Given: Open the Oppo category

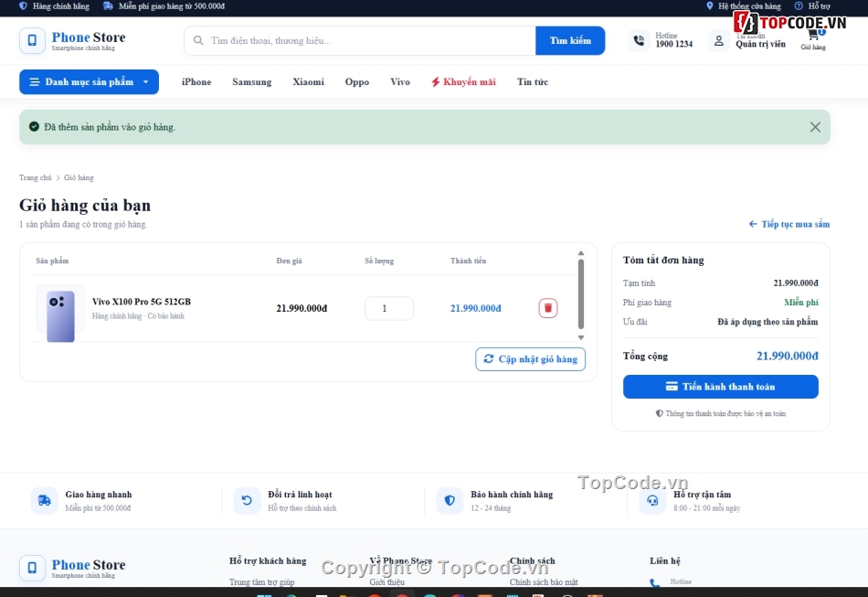Looking at the screenshot, I should 357,82.
